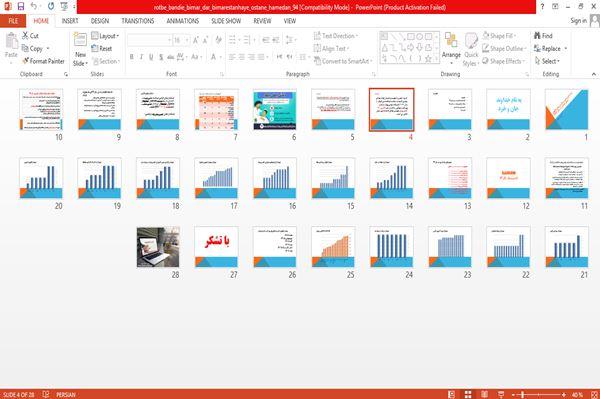Click the user account avatar icon
The width and height of the screenshot is (600, 399).
coord(595,21)
